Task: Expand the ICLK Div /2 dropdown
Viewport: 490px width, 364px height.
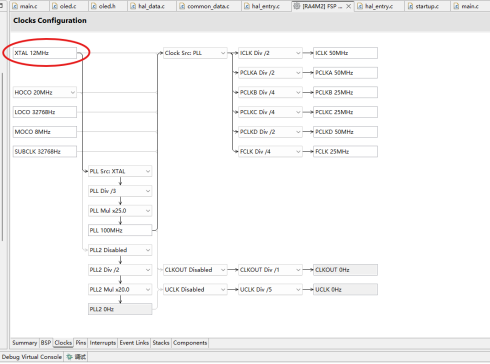Action: [270, 53]
